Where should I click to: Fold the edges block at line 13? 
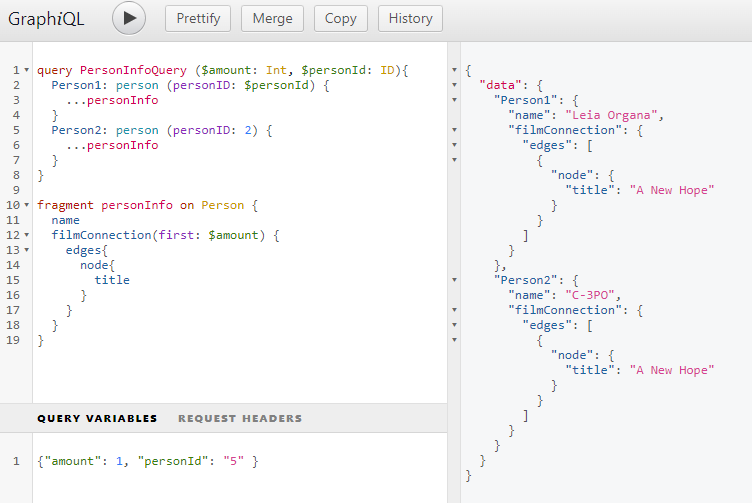point(27,250)
